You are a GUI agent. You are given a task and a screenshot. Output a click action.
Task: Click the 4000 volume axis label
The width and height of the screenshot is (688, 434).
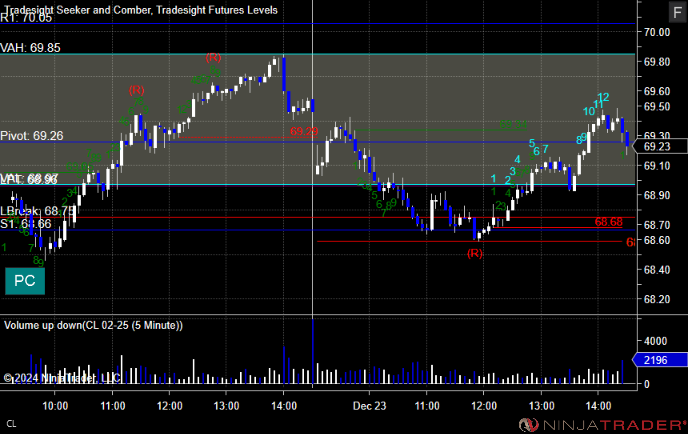656,341
